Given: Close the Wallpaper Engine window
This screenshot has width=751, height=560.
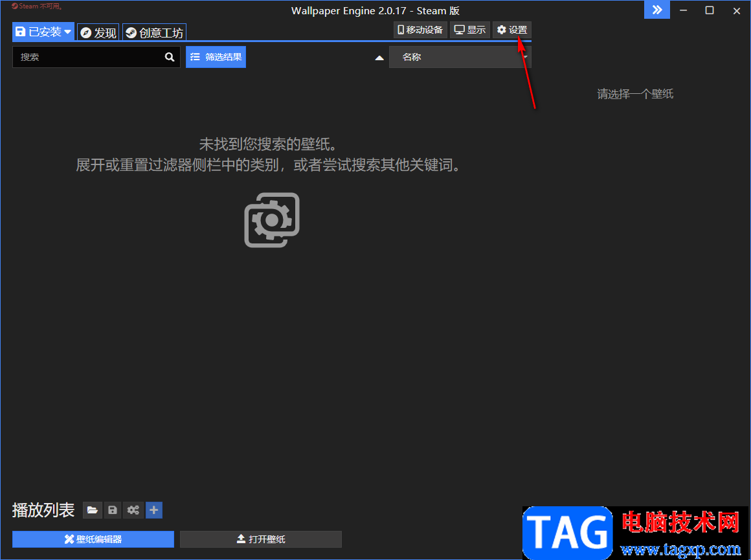Looking at the screenshot, I should (x=737, y=10).
